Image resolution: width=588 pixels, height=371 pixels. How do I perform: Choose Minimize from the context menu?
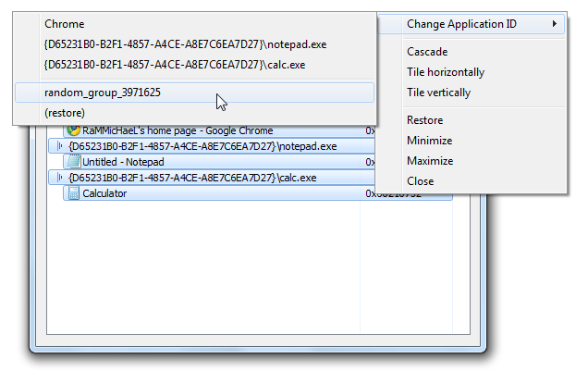(429, 141)
